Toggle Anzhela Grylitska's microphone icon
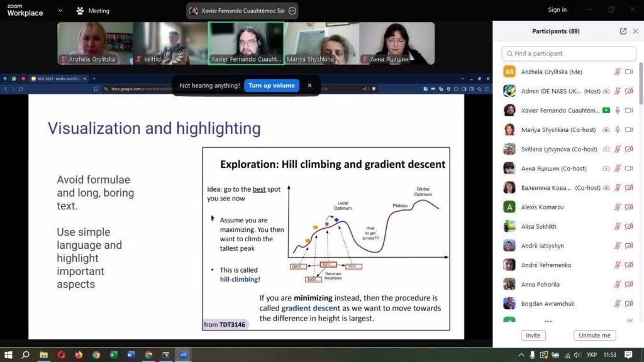644x362 pixels. pyautogui.click(x=618, y=72)
